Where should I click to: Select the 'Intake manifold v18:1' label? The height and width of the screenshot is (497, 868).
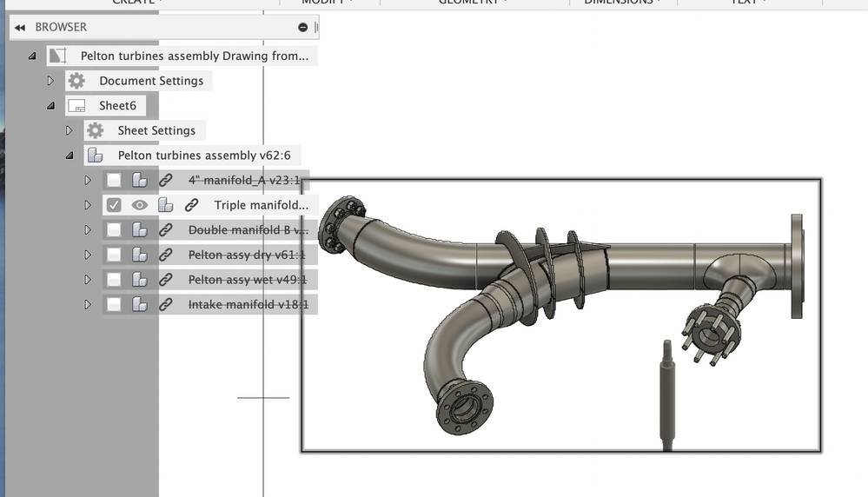(x=248, y=305)
